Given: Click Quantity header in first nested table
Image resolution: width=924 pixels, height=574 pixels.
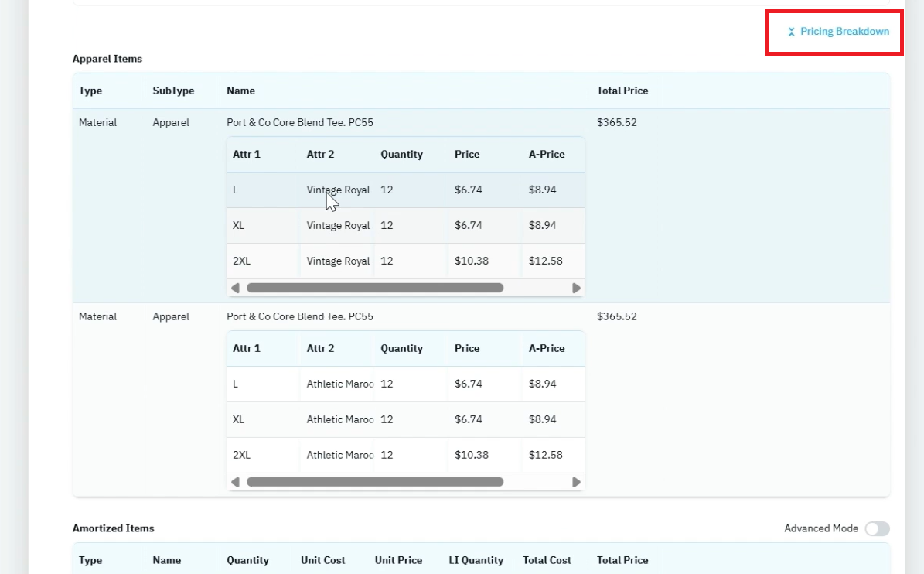Looking at the screenshot, I should point(402,155).
